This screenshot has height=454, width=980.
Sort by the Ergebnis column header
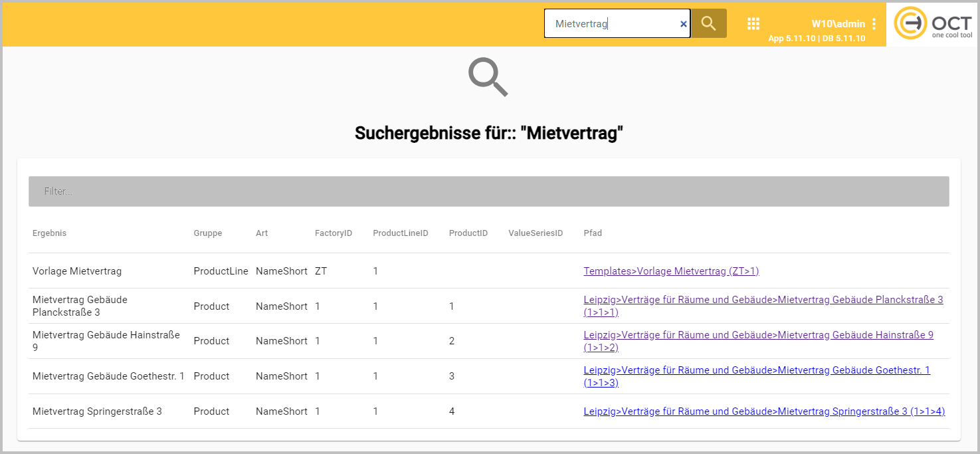[x=50, y=233]
